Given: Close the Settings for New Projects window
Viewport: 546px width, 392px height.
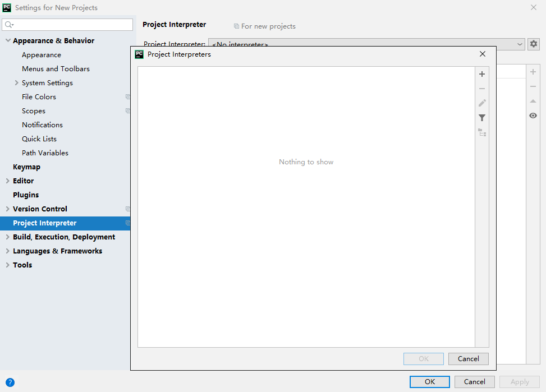Looking at the screenshot, I should tap(534, 7).
